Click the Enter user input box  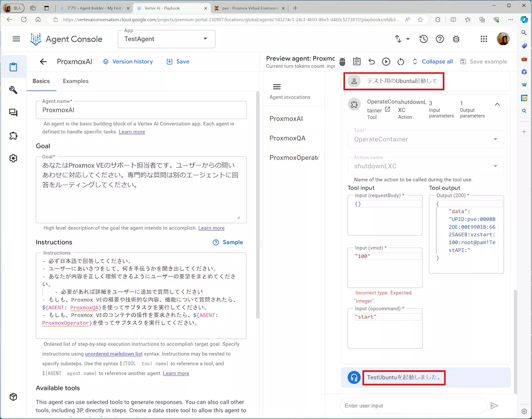413,406
